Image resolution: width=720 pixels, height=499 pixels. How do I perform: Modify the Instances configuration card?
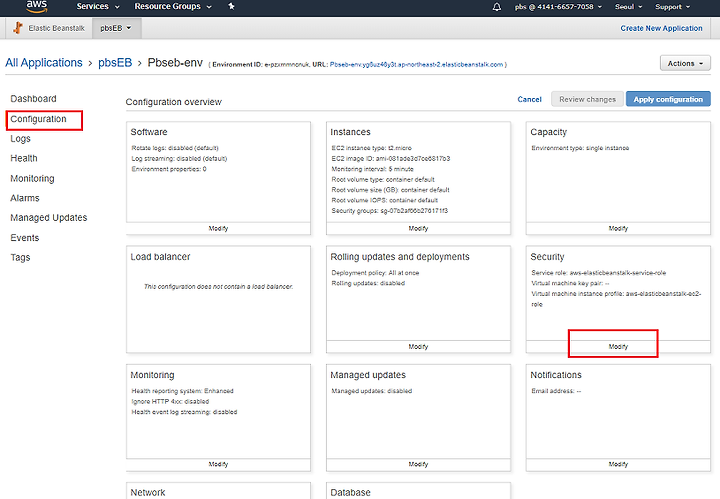[418, 228]
